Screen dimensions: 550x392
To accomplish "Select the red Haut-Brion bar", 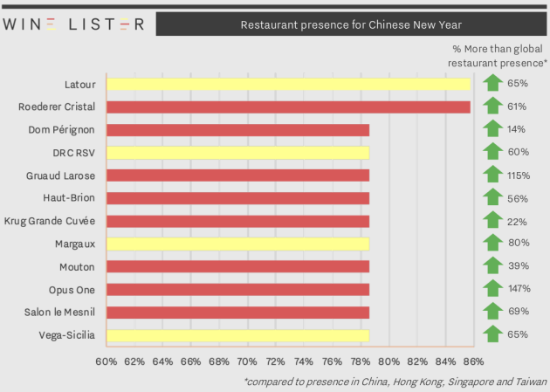I will [x=237, y=198].
